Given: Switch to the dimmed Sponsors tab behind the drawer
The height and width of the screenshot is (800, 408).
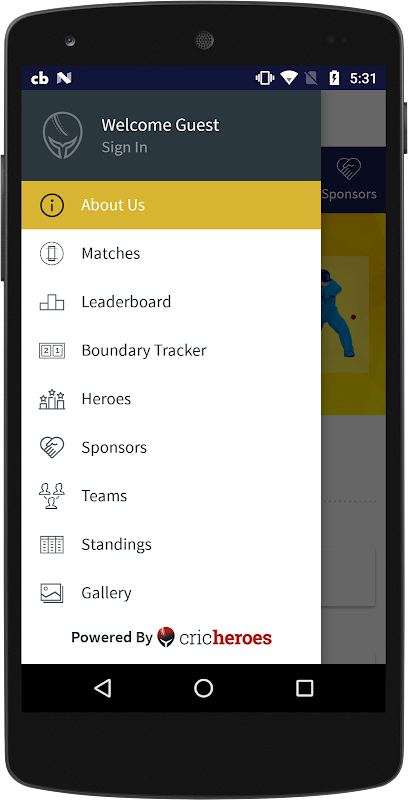Looking at the screenshot, I should pos(349,180).
